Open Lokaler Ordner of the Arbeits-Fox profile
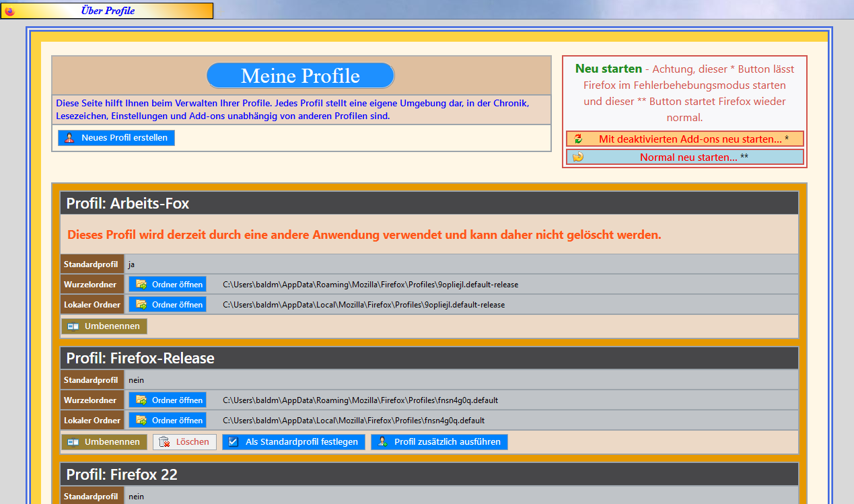Image resolution: width=854 pixels, height=504 pixels. (x=168, y=305)
